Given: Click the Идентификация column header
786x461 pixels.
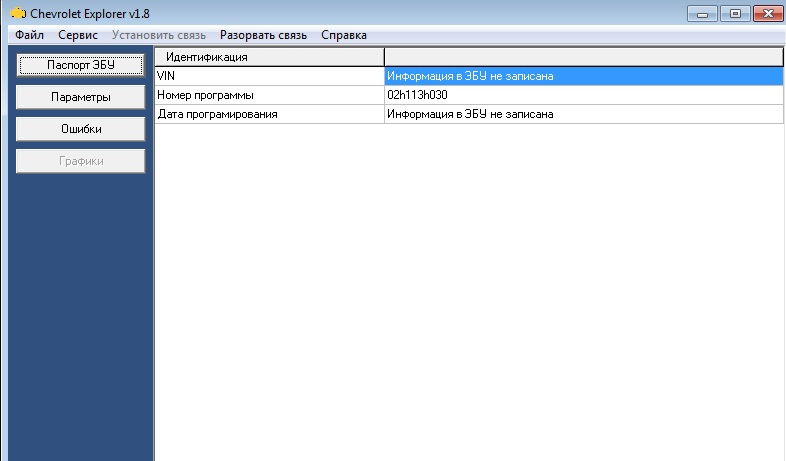Looking at the screenshot, I should (x=269, y=57).
